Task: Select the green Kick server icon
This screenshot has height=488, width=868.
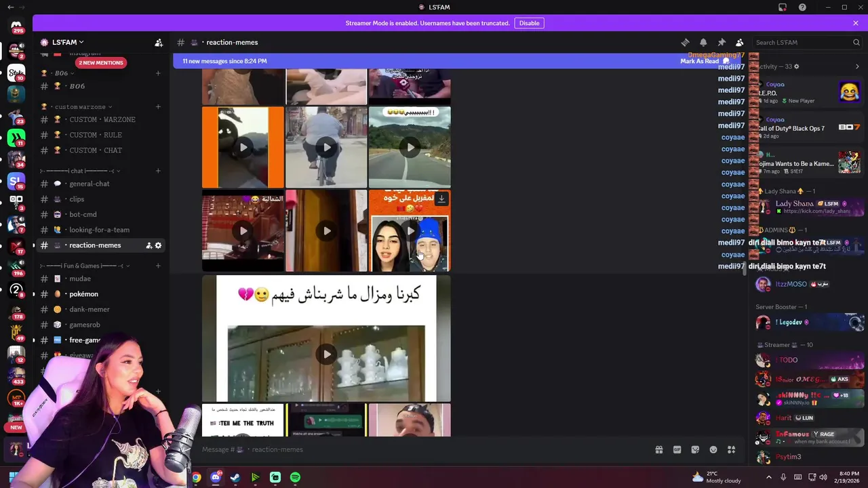Action: tap(16, 138)
